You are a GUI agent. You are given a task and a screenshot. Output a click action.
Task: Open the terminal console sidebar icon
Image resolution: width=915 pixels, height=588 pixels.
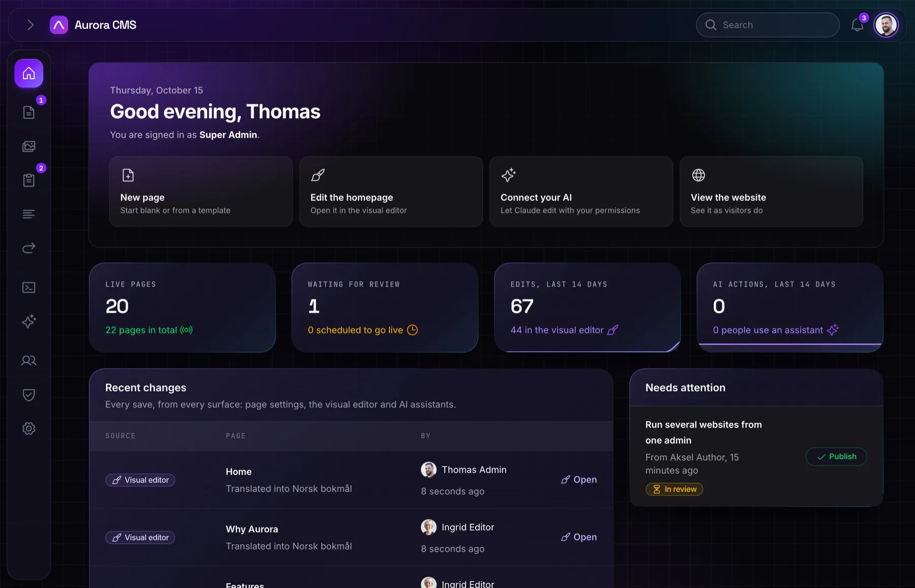(x=29, y=288)
